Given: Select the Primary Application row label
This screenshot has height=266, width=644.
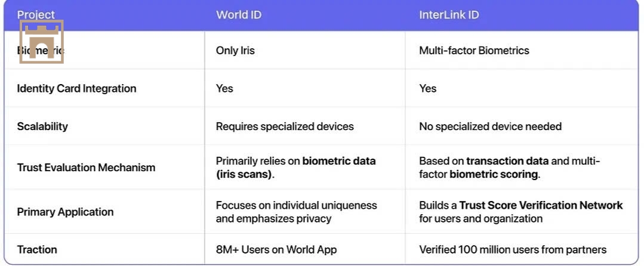Looking at the screenshot, I should tap(65, 212).
